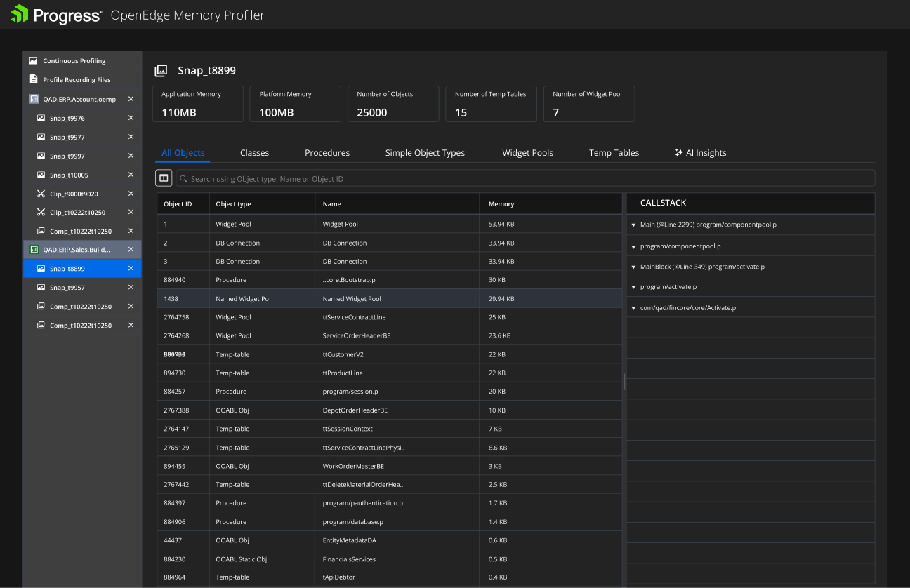Open the Simple Object Types tab
The width and height of the screenshot is (910, 588).
point(425,153)
